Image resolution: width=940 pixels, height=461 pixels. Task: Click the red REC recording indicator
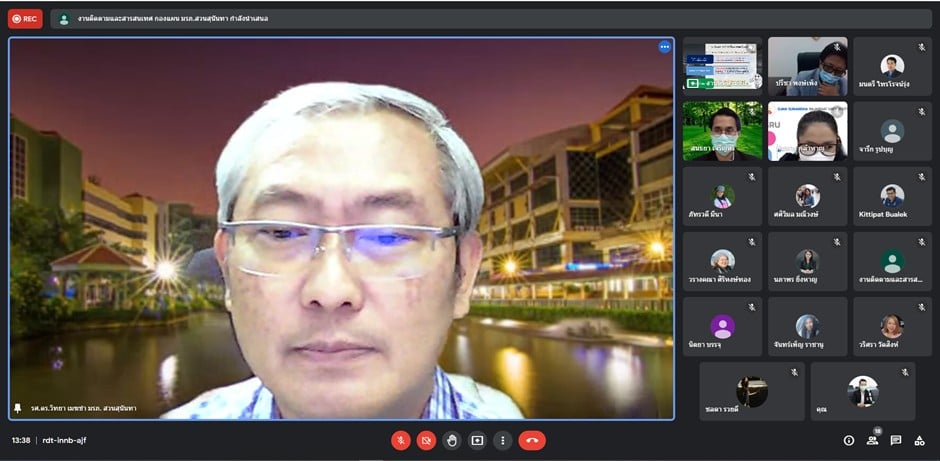click(x=25, y=18)
